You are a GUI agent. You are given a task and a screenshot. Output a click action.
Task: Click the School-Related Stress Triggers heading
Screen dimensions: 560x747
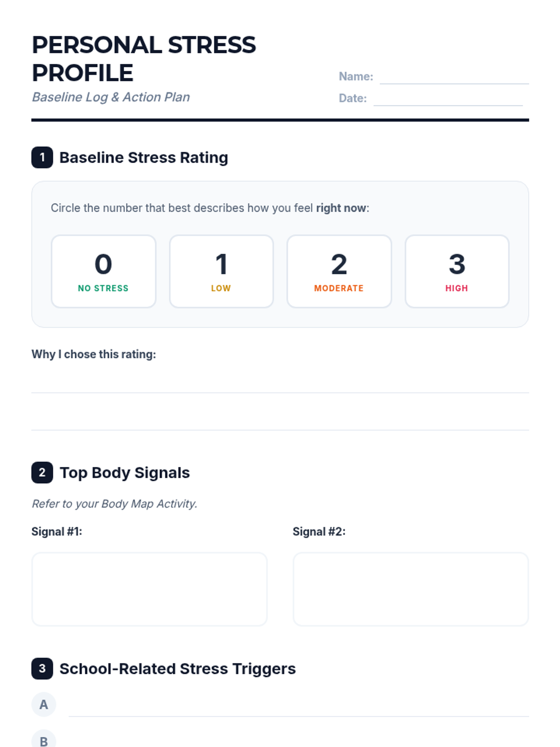pos(177,669)
